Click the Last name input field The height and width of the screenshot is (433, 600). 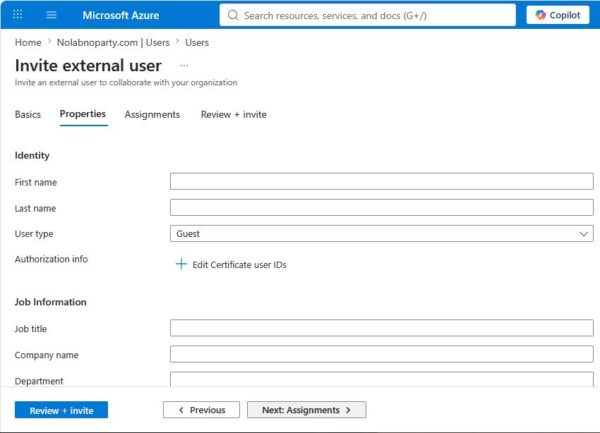coord(382,208)
